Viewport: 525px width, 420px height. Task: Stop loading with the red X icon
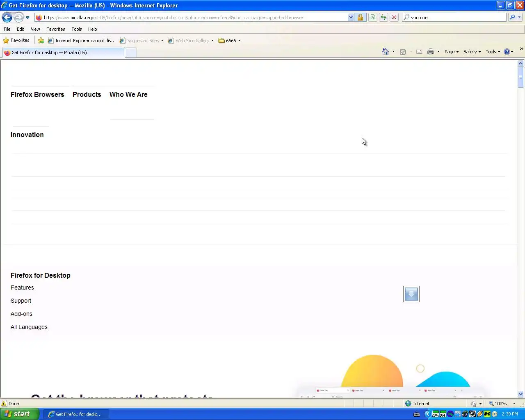click(394, 18)
